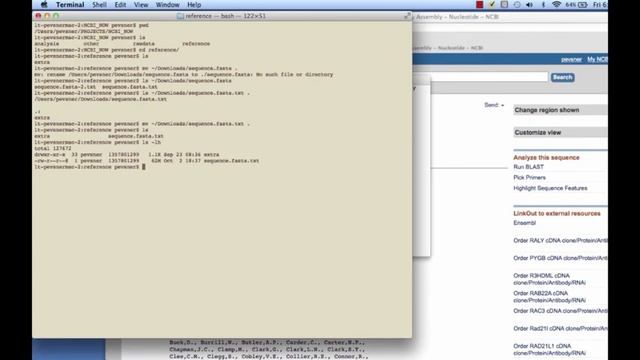640x360 pixels.
Task: Click the Search button on NCBI page
Action: point(562,78)
